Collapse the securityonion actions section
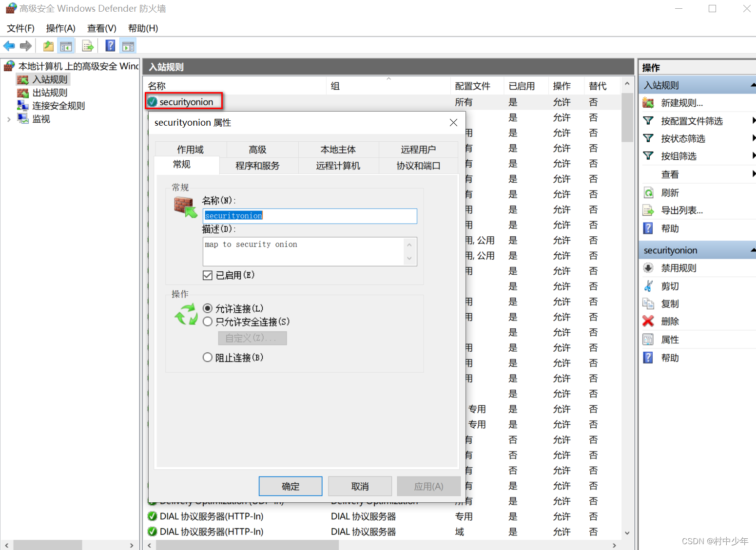The height and width of the screenshot is (550, 756). coord(753,250)
